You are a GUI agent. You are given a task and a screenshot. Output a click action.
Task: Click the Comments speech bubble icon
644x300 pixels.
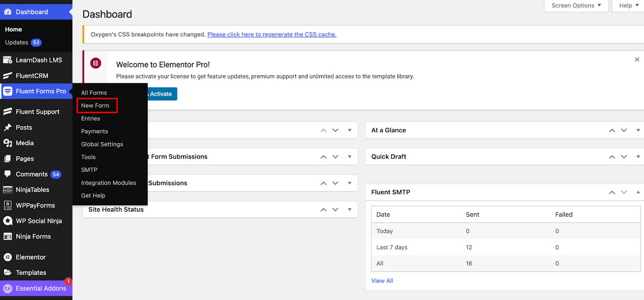8,174
